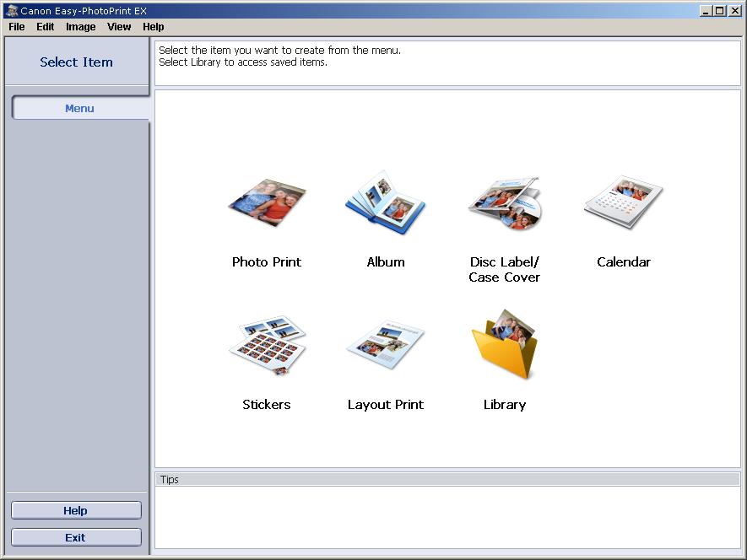Select the Stickers sheet icon
747x560 pixels.
(267, 346)
